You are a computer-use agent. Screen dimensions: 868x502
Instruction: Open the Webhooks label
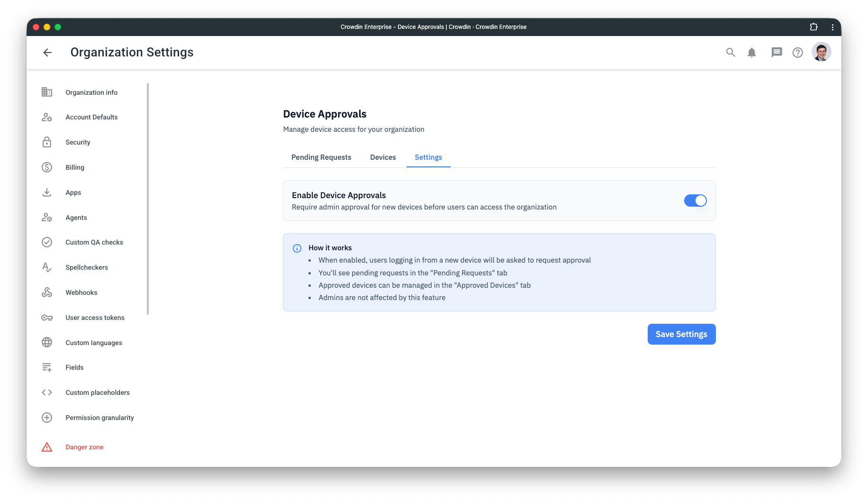coord(81,292)
